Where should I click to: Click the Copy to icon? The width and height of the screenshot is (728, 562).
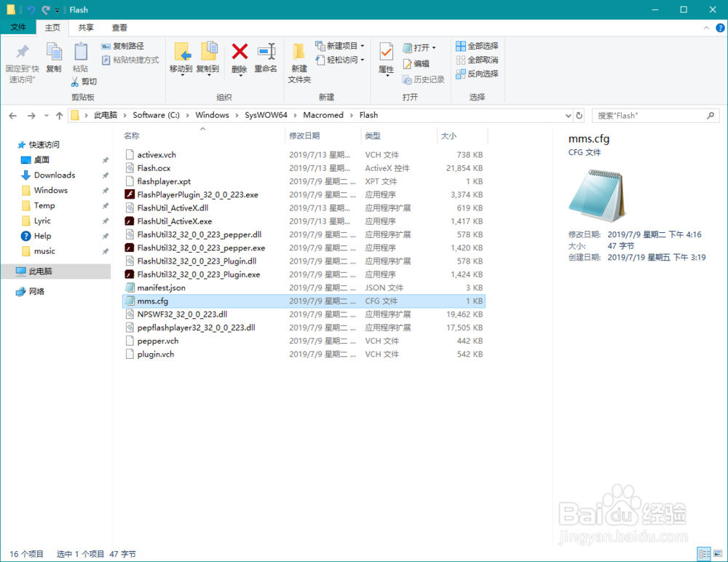pyautogui.click(x=208, y=51)
